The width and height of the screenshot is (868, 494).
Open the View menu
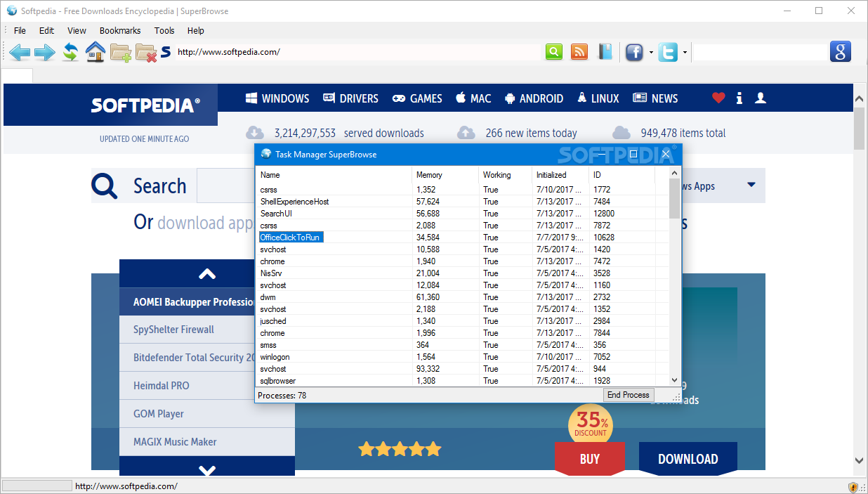(77, 30)
